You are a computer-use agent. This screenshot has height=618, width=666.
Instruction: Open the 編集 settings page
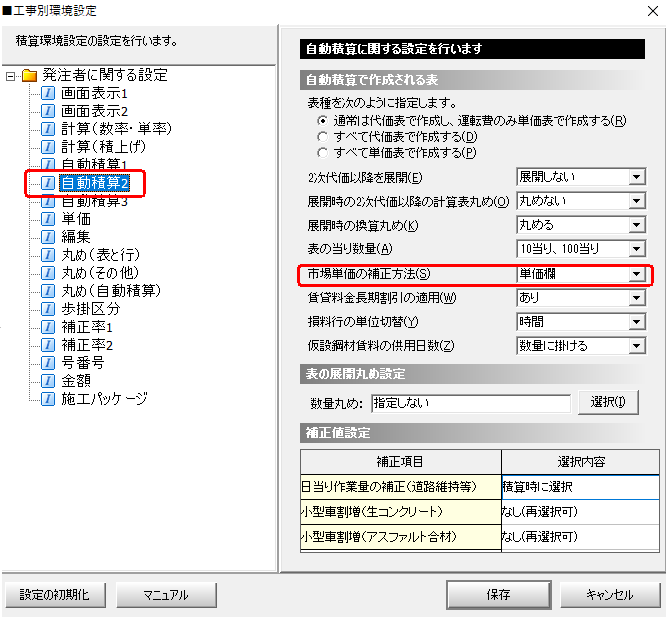pyautogui.click(x=76, y=237)
